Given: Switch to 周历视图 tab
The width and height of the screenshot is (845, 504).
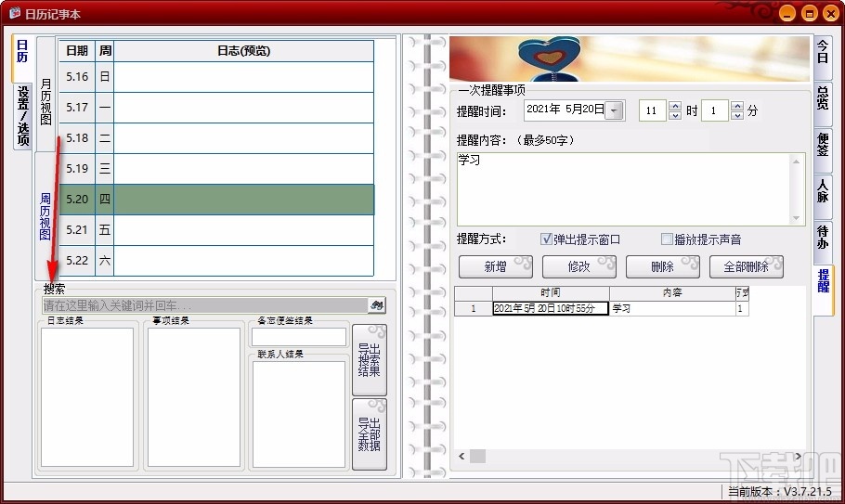Looking at the screenshot, I should coord(45,216).
